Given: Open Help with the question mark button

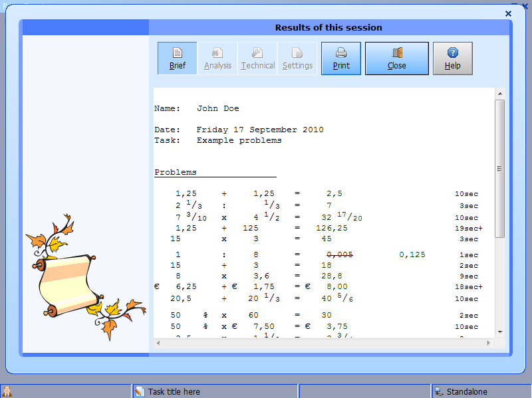Looking at the screenshot, I should [453, 58].
